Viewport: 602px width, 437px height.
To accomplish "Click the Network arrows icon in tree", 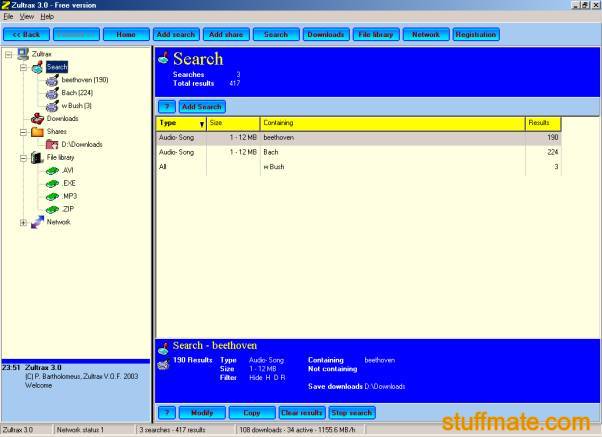I will point(37,222).
